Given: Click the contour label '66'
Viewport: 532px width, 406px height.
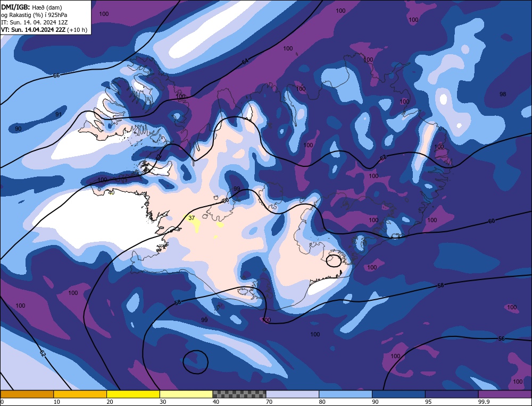Looking at the screenshot, I should click(56, 75).
